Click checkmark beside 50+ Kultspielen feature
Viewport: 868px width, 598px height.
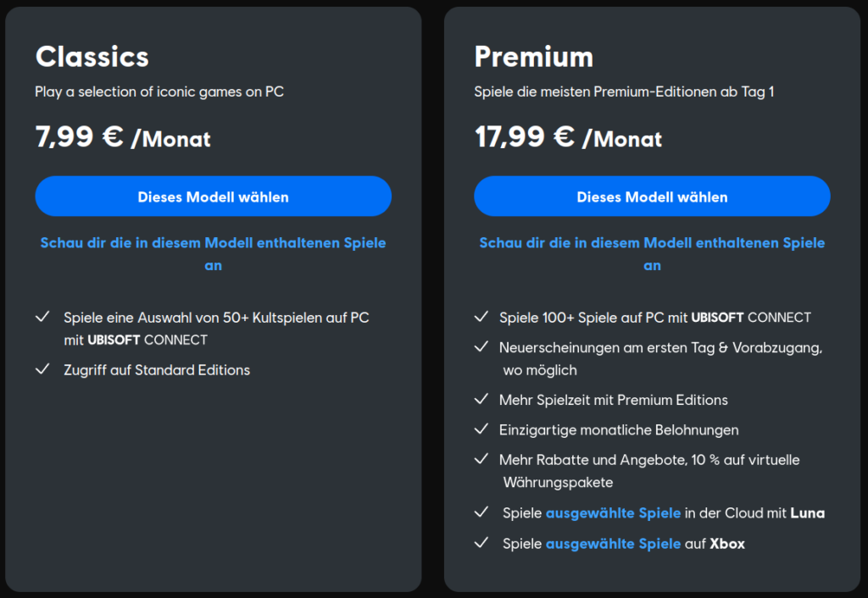tap(42, 317)
